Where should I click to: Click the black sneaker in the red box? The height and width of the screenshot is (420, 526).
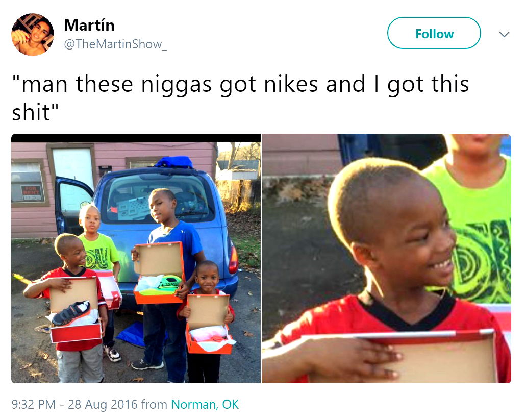[x=71, y=312]
